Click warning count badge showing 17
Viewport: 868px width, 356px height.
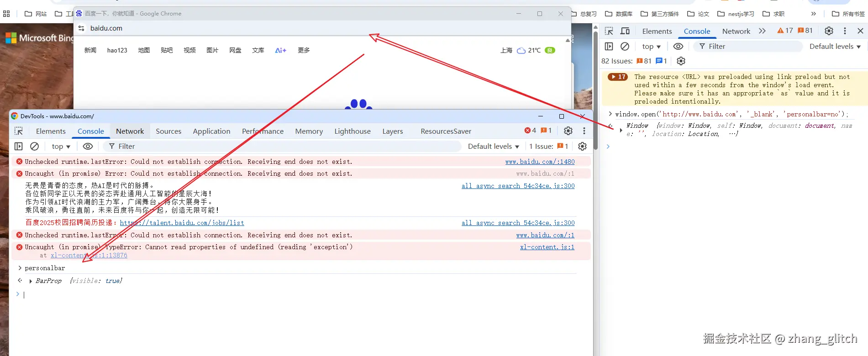(785, 31)
